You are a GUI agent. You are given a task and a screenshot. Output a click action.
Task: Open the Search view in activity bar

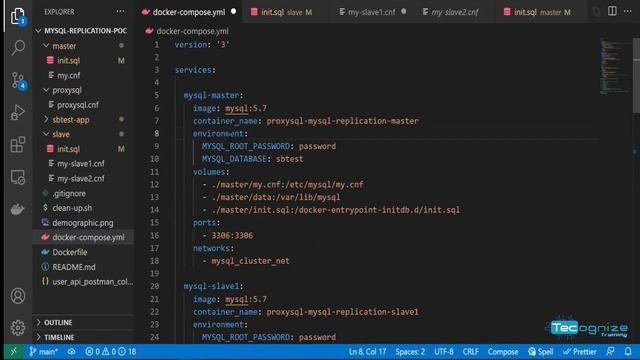tap(18, 48)
